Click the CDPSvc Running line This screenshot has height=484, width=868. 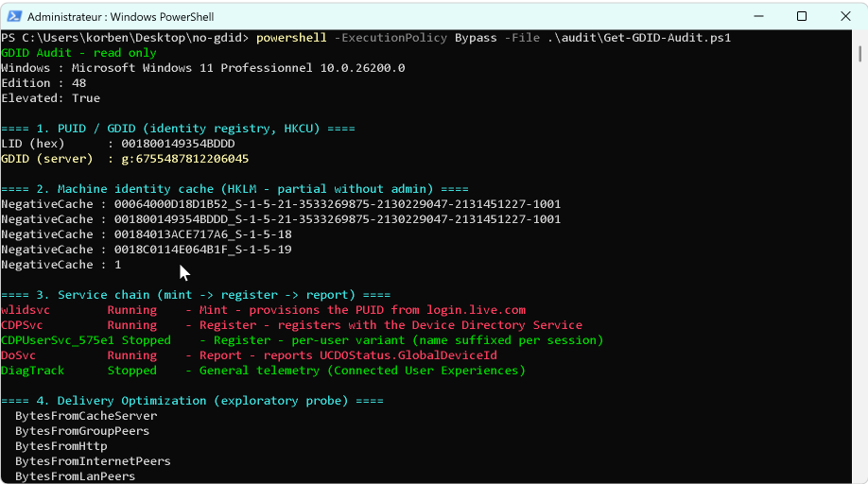pos(292,325)
